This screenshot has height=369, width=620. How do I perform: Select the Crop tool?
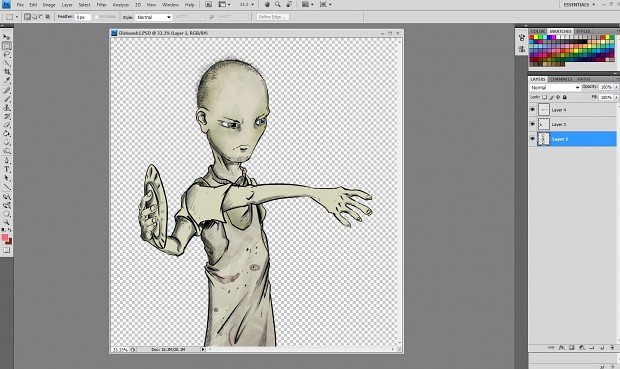(x=7, y=72)
